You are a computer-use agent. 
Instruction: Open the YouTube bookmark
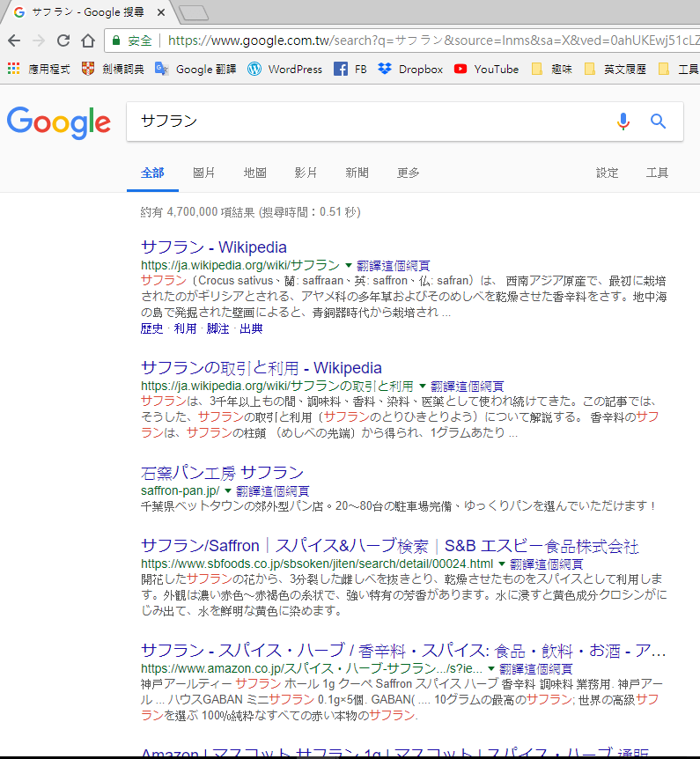(x=486, y=69)
